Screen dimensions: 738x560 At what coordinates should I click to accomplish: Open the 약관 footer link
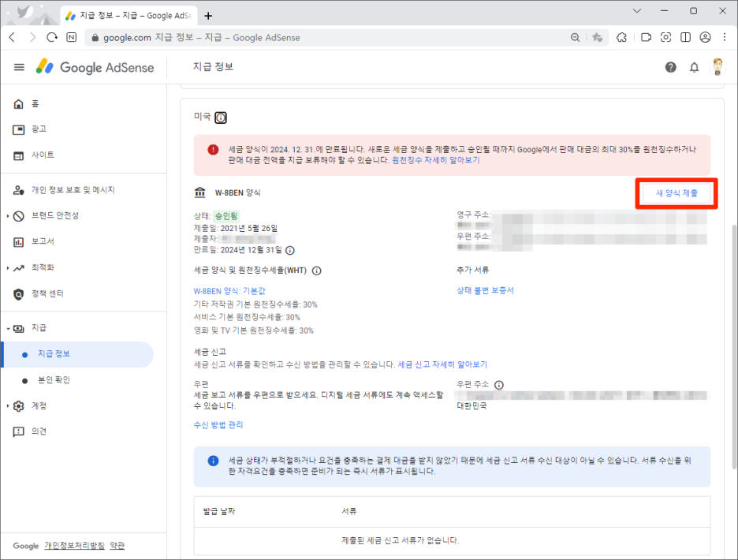pos(117,545)
